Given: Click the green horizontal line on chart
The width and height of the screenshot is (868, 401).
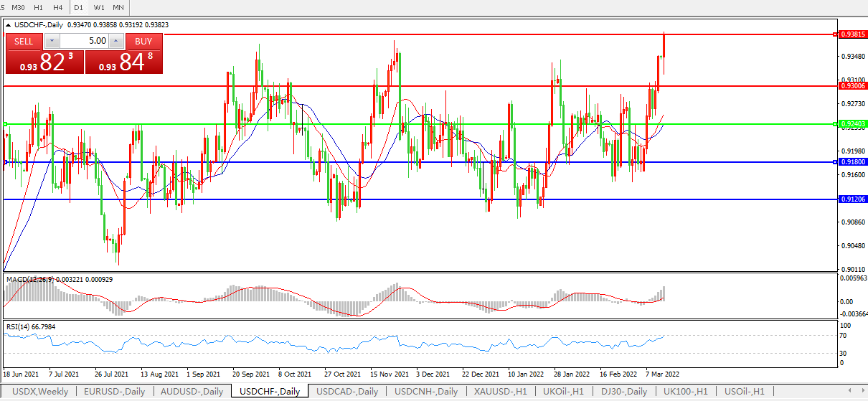Looking at the screenshot, I should 430,124.
